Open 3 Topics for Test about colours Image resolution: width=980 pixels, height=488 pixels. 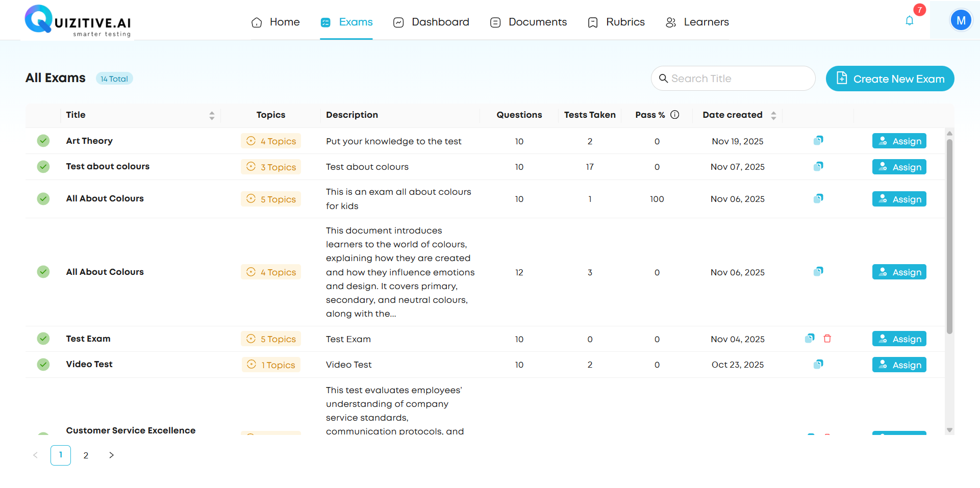click(271, 167)
